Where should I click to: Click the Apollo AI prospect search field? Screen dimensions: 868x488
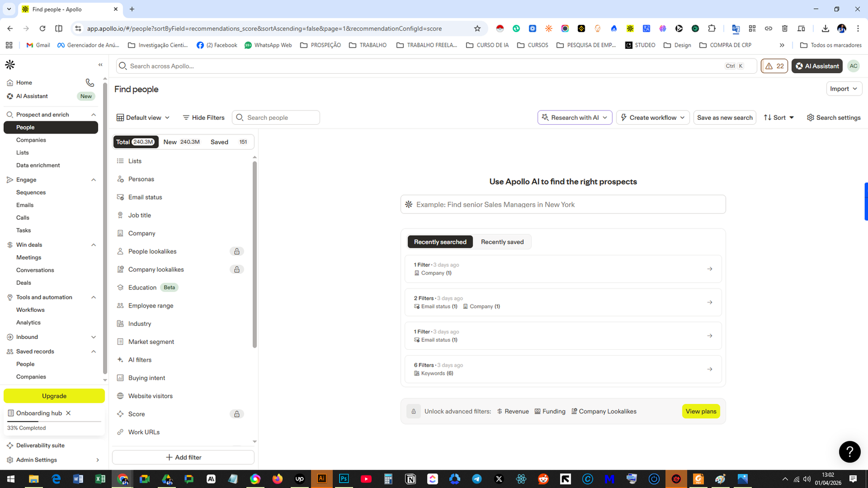click(563, 204)
